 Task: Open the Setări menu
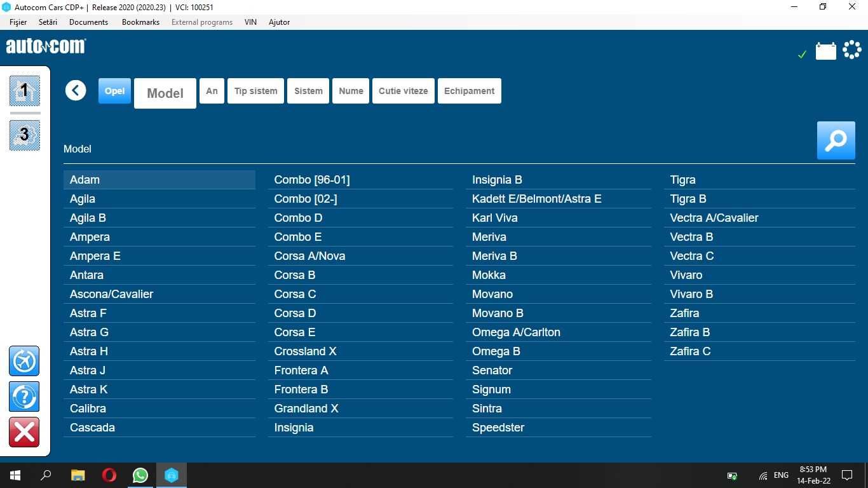(x=48, y=22)
